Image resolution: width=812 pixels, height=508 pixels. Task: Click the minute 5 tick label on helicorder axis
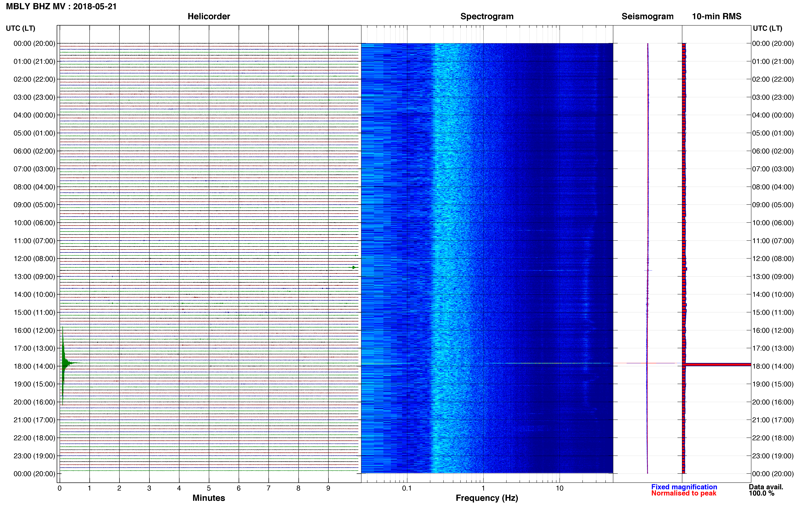(209, 488)
